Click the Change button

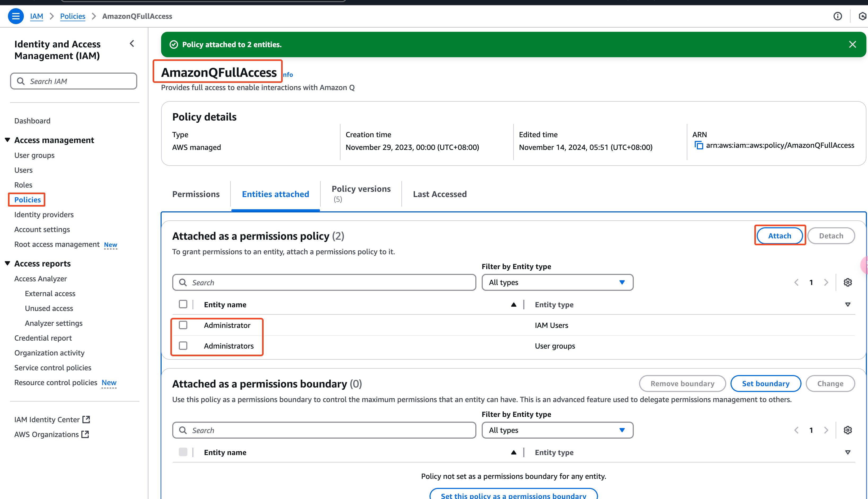tap(830, 384)
